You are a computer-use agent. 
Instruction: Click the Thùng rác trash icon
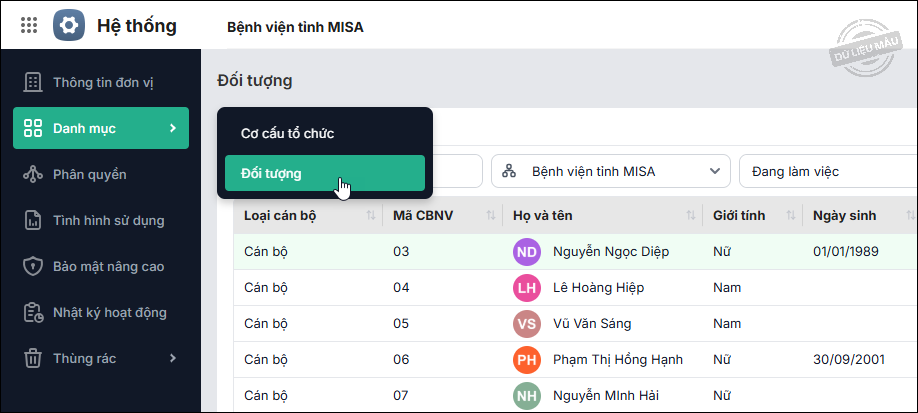coord(32,358)
